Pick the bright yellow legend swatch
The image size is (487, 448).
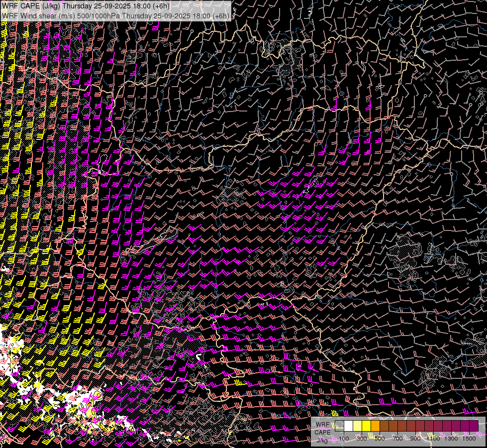pyautogui.click(x=367, y=426)
